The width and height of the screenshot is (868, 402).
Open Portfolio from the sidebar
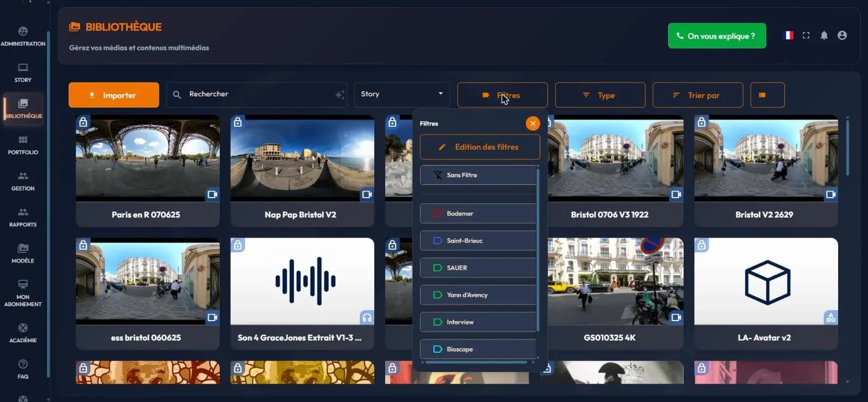[x=23, y=145]
